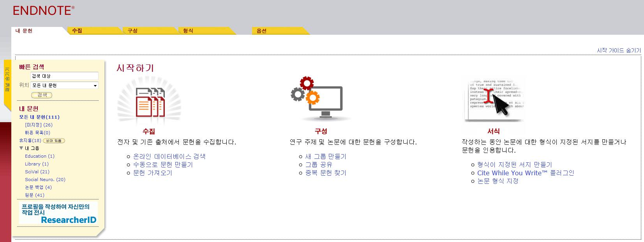Viewport: 644px width, 242px height.
Task: Click 수동으로 문헌 만들기 link
Action: (163, 165)
